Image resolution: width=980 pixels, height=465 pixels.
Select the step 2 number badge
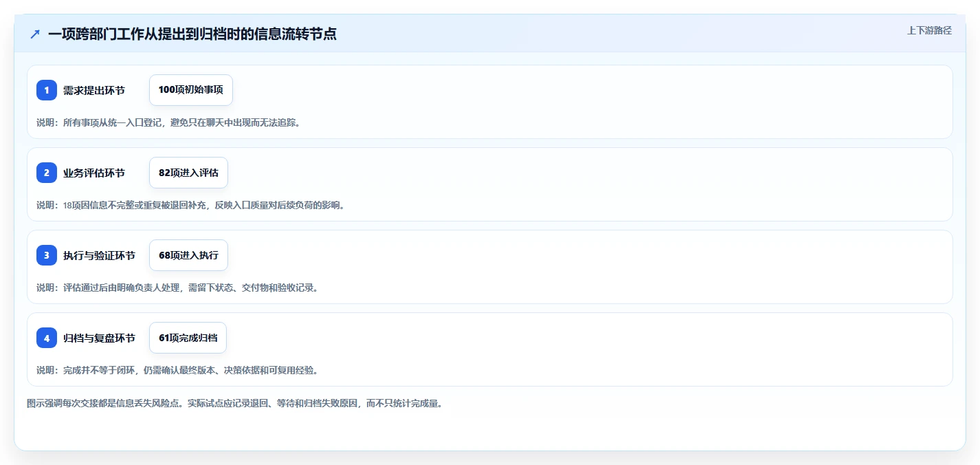pyautogui.click(x=47, y=173)
